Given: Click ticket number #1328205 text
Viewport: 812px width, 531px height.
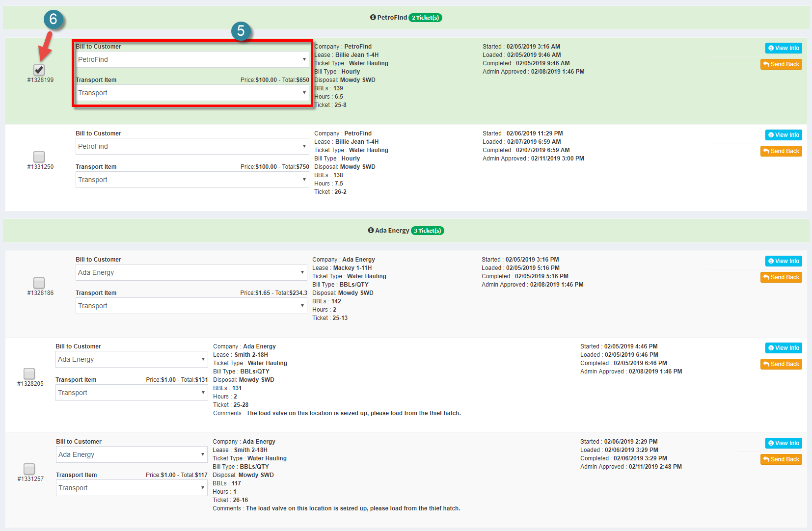Looking at the screenshot, I should (30, 384).
